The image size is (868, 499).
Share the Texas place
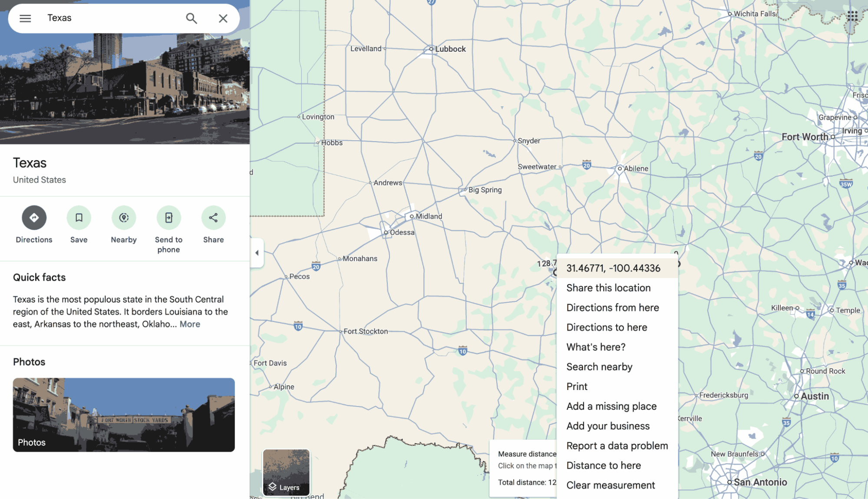pos(213,218)
